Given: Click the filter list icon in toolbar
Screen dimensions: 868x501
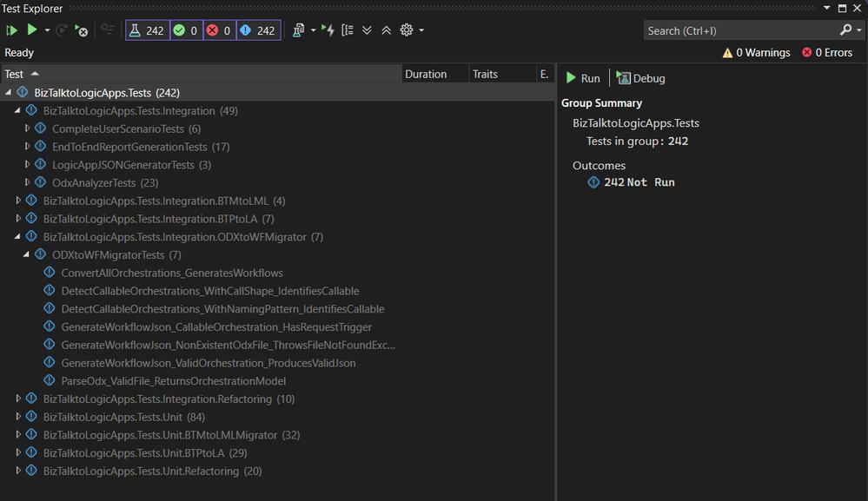Looking at the screenshot, I should pyautogui.click(x=108, y=30).
